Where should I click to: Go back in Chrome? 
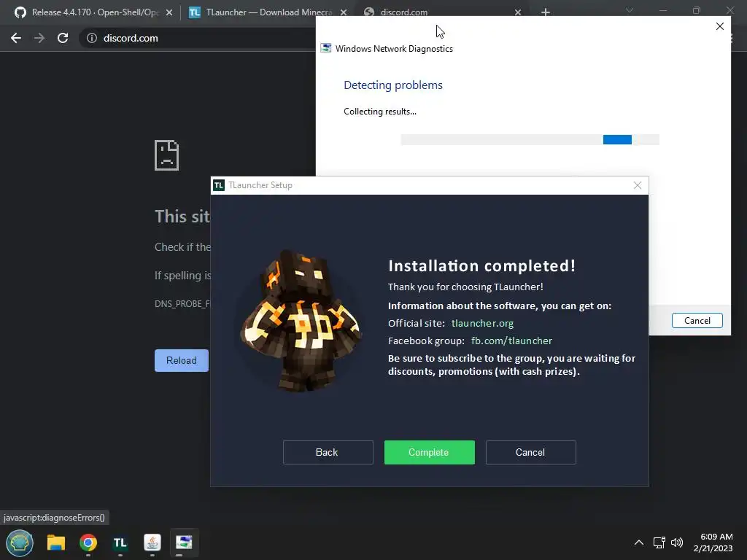click(x=16, y=38)
